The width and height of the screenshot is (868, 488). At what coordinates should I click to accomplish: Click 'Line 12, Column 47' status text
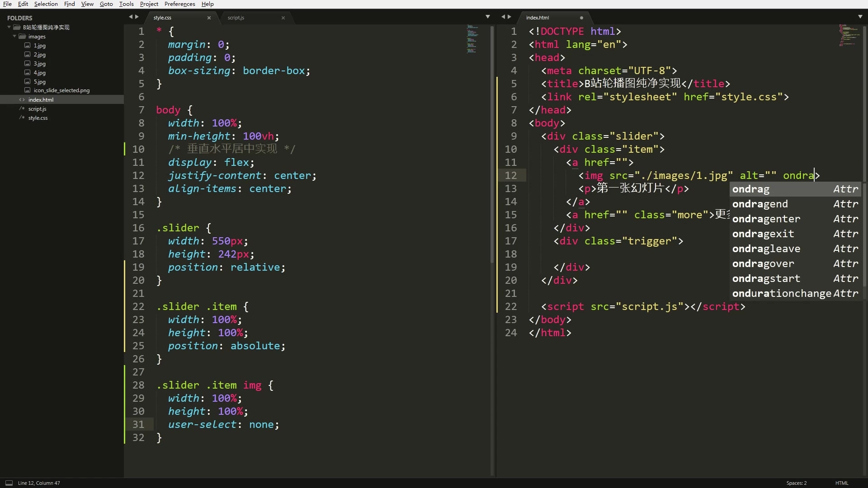pyautogui.click(x=39, y=483)
